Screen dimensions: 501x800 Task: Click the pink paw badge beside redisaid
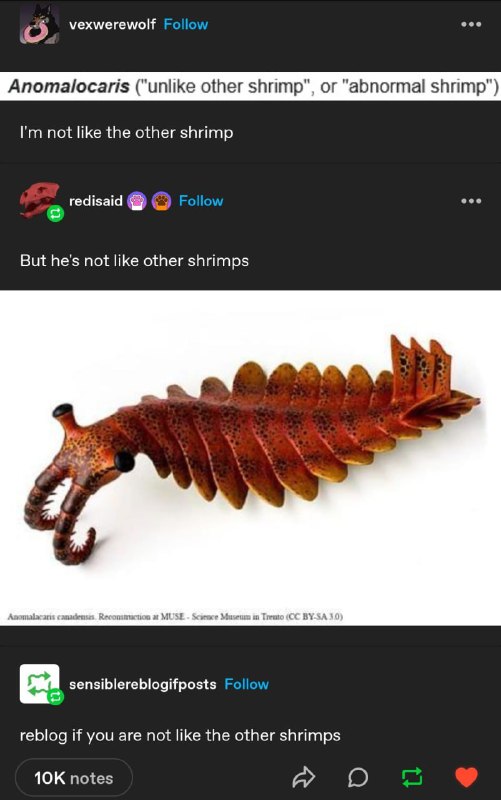137,201
